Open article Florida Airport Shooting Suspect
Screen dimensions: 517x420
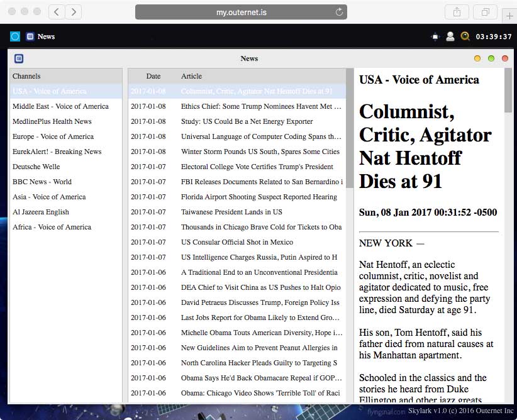pyautogui.click(x=236, y=197)
